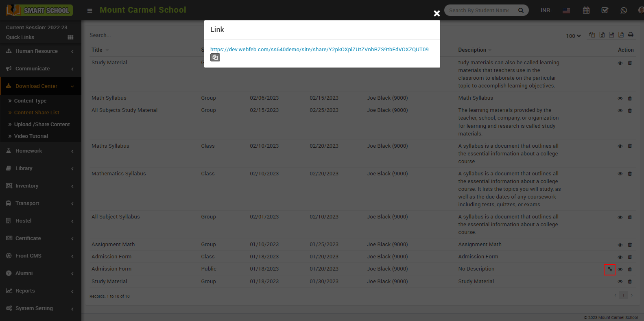
Task: Click the Search By Student Name field
Action: point(480,11)
